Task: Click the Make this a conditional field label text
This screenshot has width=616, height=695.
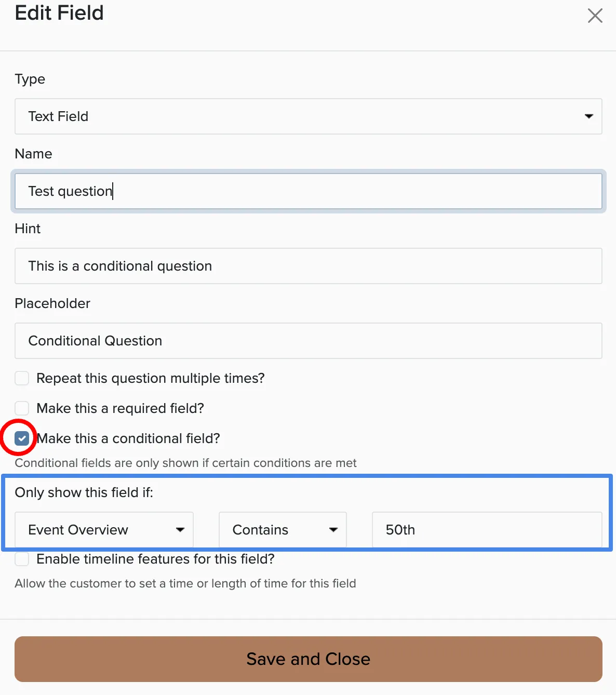Action: click(128, 438)
